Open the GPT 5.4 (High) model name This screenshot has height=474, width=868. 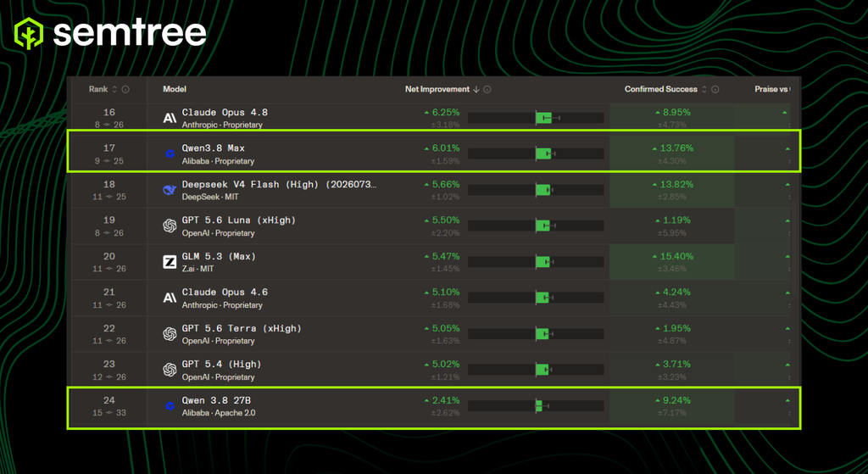coord(221,365)
